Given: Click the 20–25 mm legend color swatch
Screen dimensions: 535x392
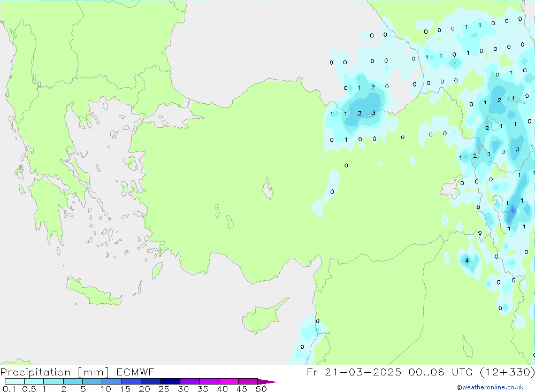Looking at the screenshot, I should point(150,381).
